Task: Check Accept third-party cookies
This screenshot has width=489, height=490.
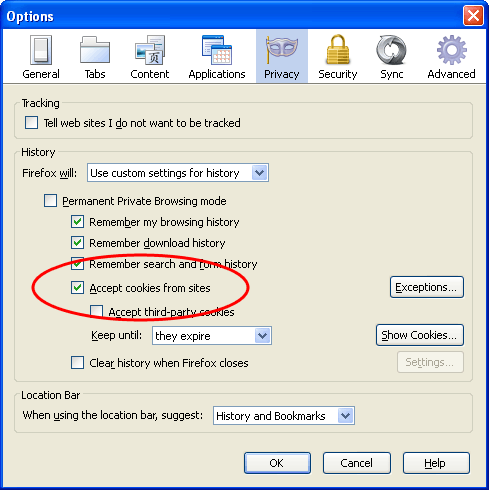Action: coord(96,311)
